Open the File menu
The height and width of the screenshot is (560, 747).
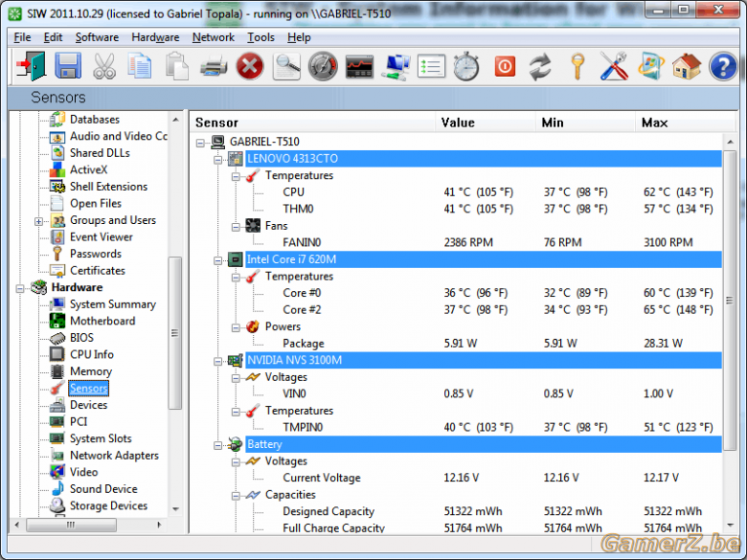point(22,37)
